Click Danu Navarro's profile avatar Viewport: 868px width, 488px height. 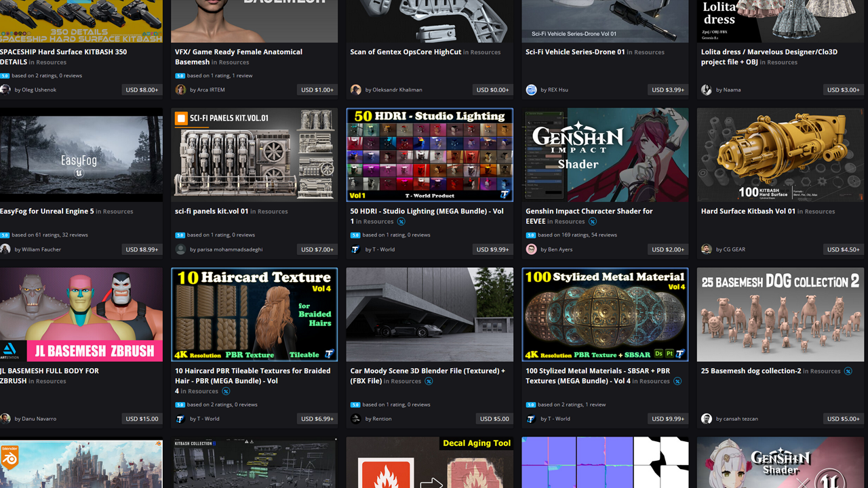tap(5, 419)
